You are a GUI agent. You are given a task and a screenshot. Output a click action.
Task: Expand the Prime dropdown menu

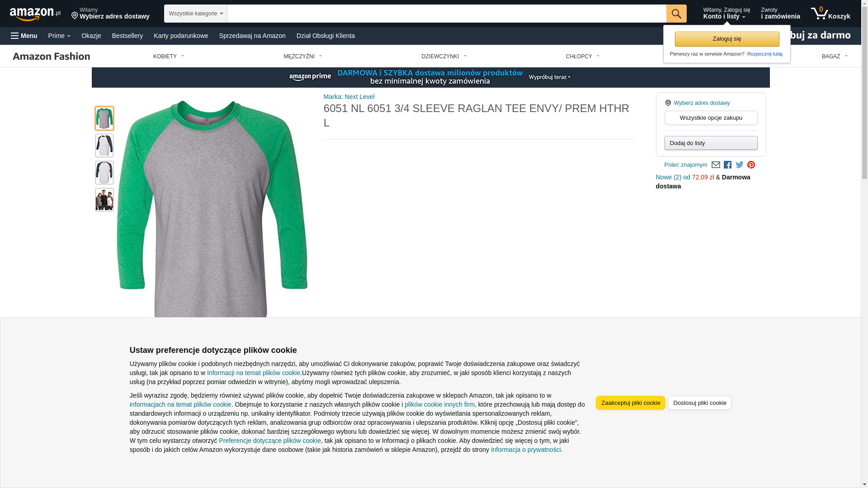click(x=59, y=36)
